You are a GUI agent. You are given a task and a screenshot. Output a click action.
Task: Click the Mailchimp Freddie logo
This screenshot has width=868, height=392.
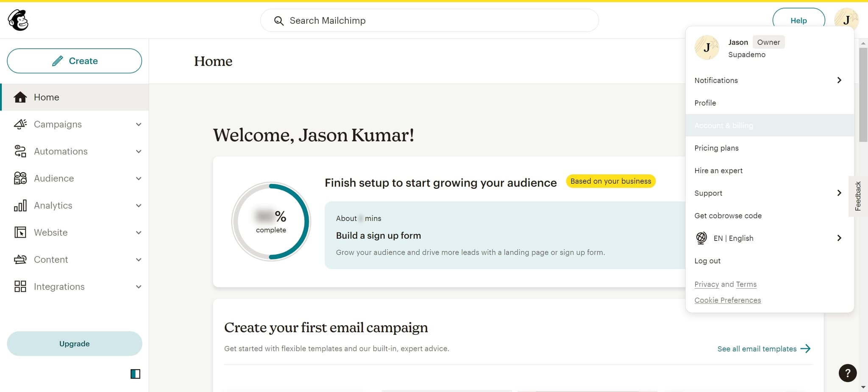18,20
